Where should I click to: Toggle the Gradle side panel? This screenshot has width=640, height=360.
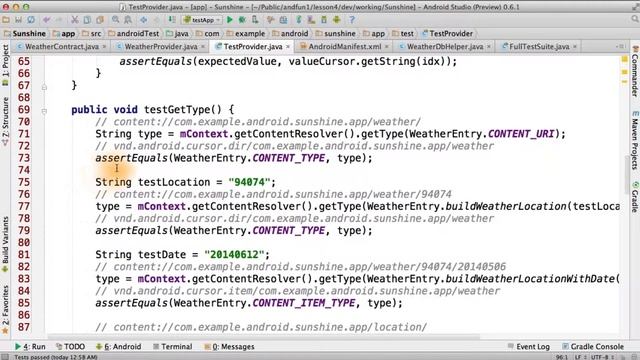(635, 197)
